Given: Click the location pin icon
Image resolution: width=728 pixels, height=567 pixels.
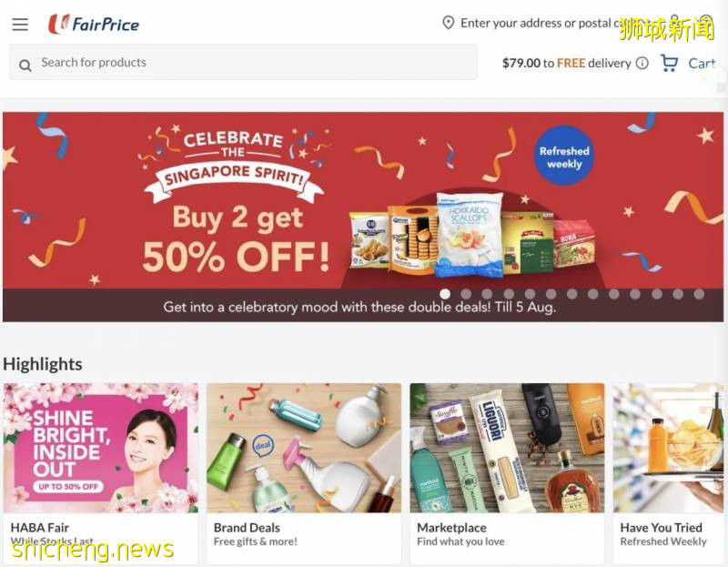Looking at the screenshot, I should pos(448,23).
